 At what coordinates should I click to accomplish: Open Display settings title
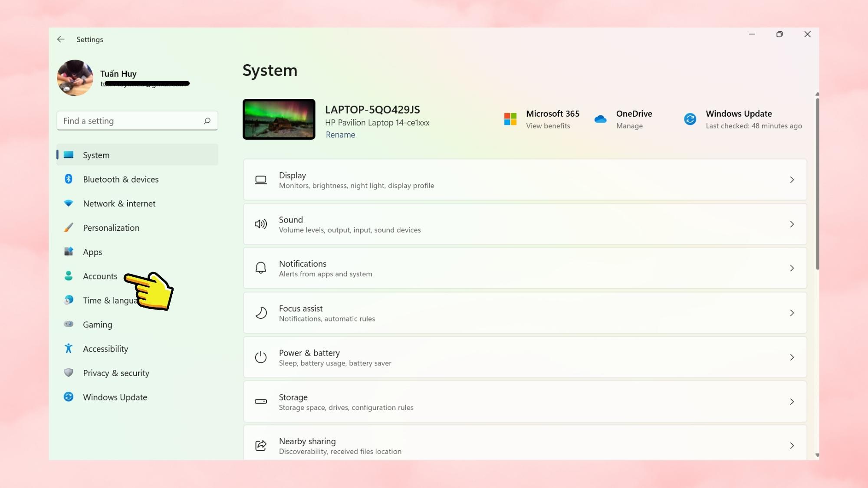click(293, 175)
